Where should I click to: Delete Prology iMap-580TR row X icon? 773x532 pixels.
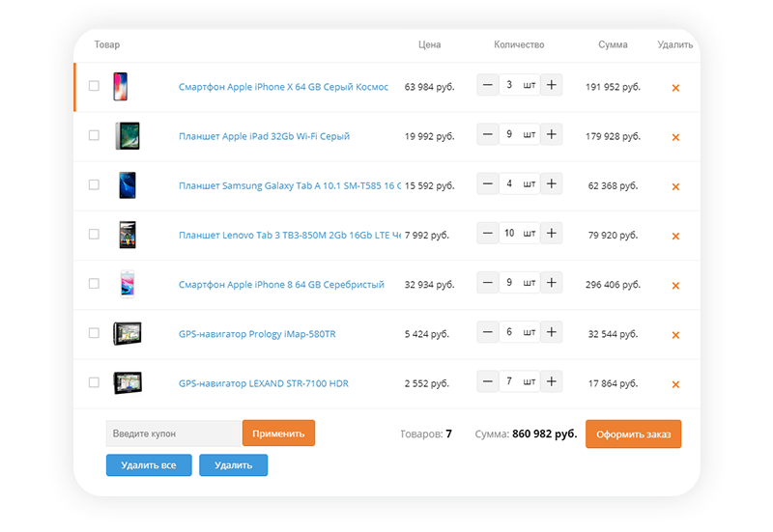coord(675,335)
